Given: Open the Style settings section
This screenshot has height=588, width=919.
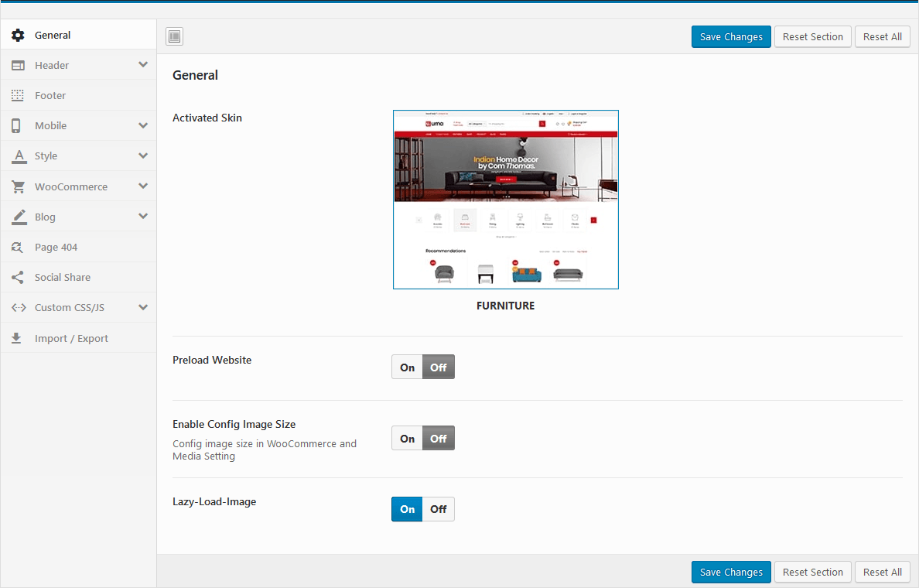Looking at the screenshot, I should tap(79, 156).
